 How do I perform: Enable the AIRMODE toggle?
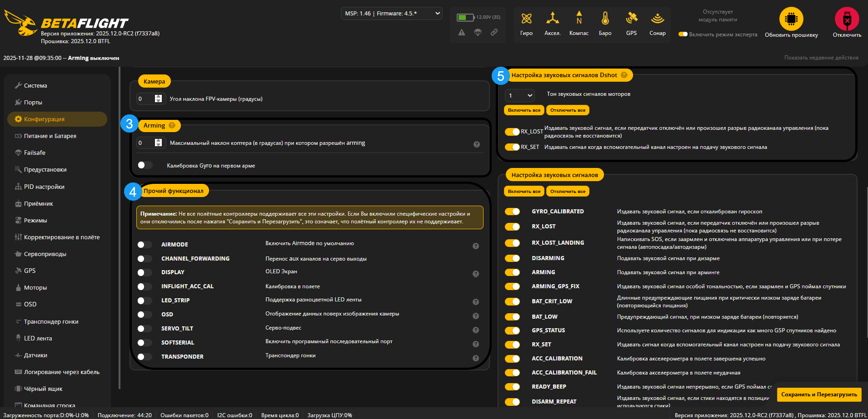pos(145,245)
